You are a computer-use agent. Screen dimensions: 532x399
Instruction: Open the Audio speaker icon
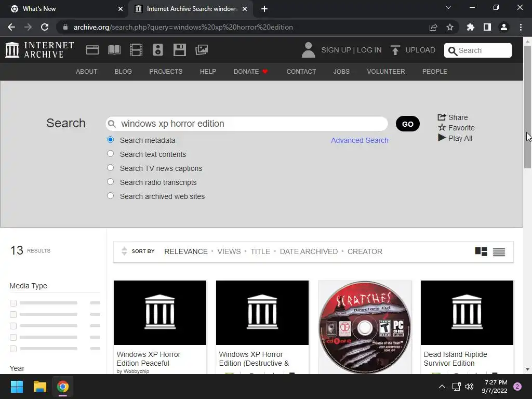point(158,50)
